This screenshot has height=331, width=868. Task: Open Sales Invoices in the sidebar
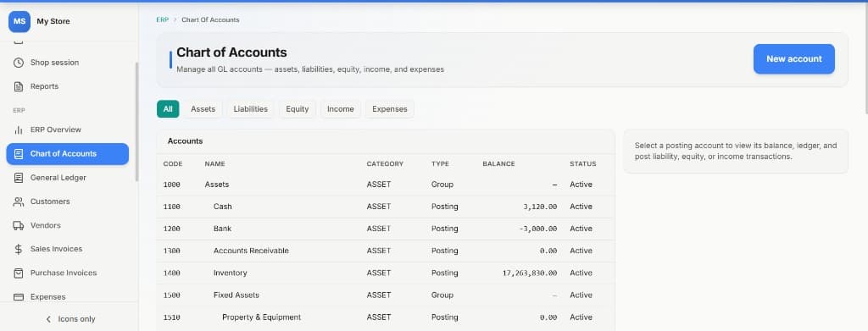68,249
